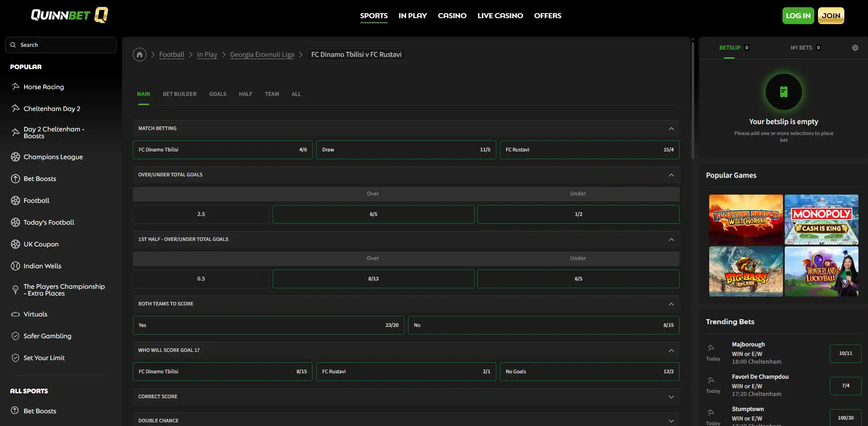Image resolution: width=868 pixels, height=426 pixels.
Task: Switch to the Half tab
Action: click(x=245, y=94)
